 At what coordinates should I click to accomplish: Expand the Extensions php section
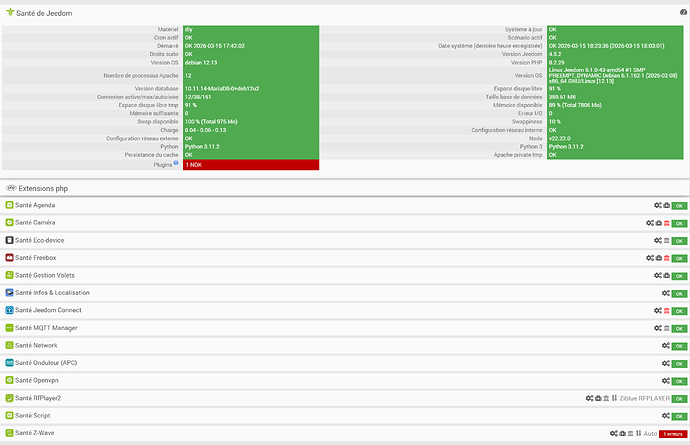click(43, 188)
